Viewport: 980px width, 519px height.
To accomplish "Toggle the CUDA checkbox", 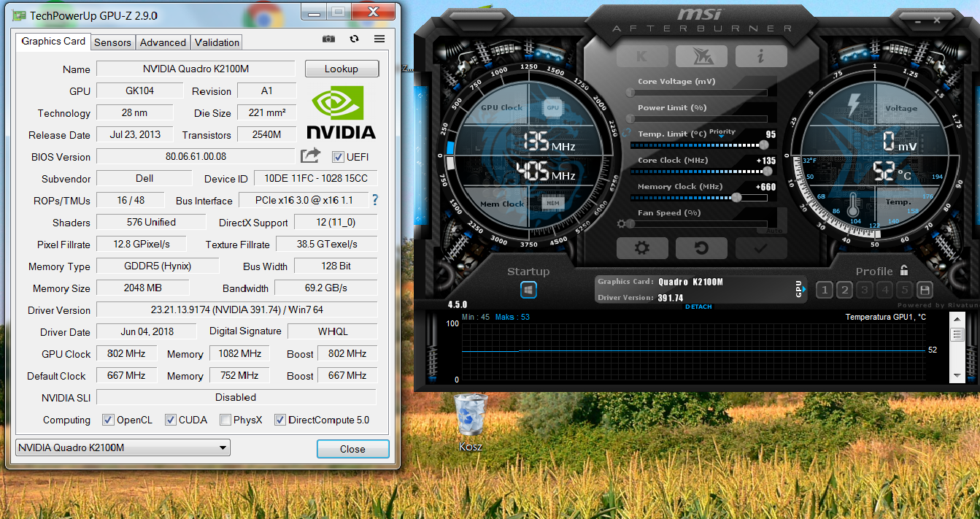I will coord(170,420).
